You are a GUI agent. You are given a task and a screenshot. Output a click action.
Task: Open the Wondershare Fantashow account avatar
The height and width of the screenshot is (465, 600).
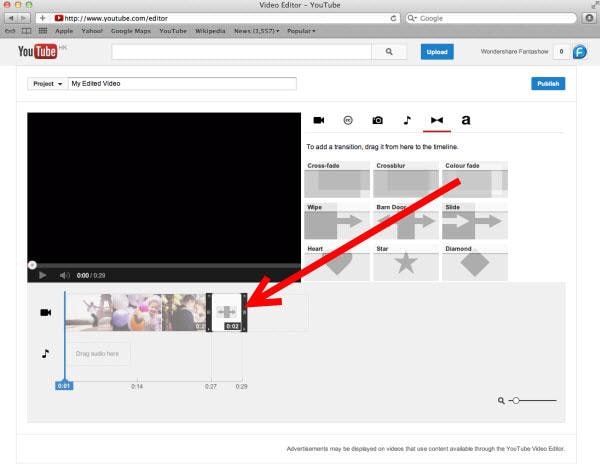(580, 52)
